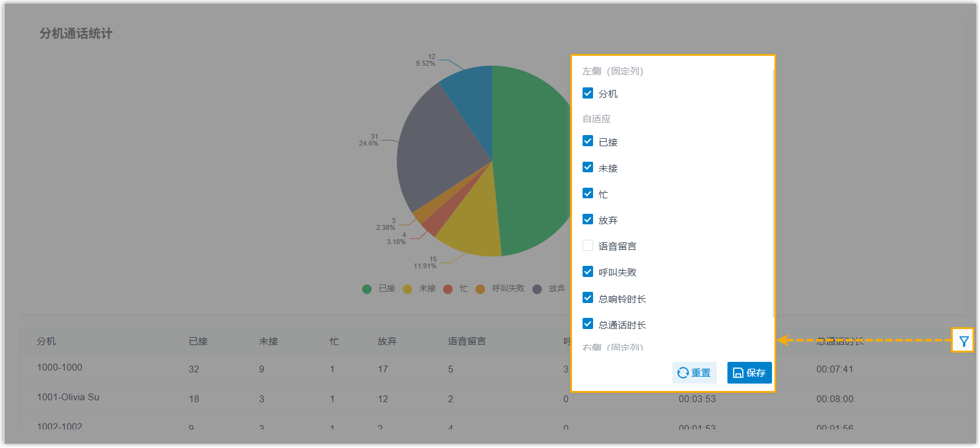Viewport: 980px width, 448px height.
Task: Toggle 已接 green legend dot
Action: pyautogui.click(x=367, y=289)
